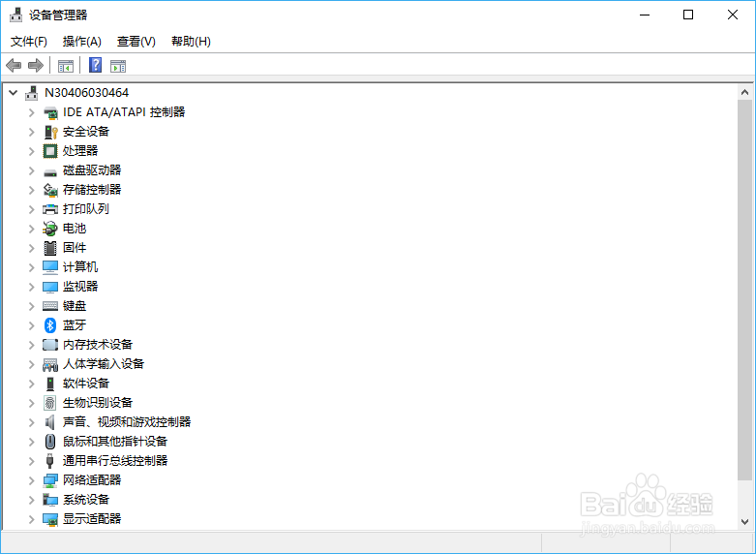Viewport: 756px width, 554px height.
Task: Expand the 声音、视频和游戏控制器 category
Action: [x=31, y=422]
